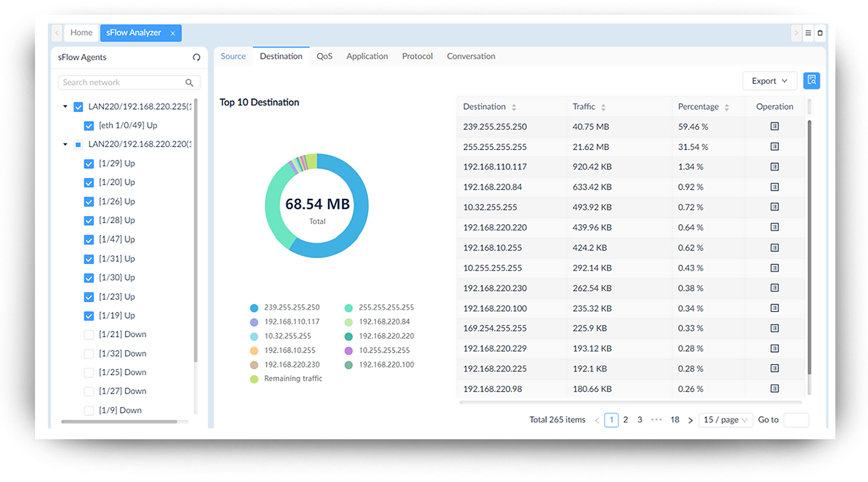The height and width of the screenshot is (482, 868).
Task: Open details icon for 192.168.110.117 row
Action: pyautogui.click(x=774, y=167)
